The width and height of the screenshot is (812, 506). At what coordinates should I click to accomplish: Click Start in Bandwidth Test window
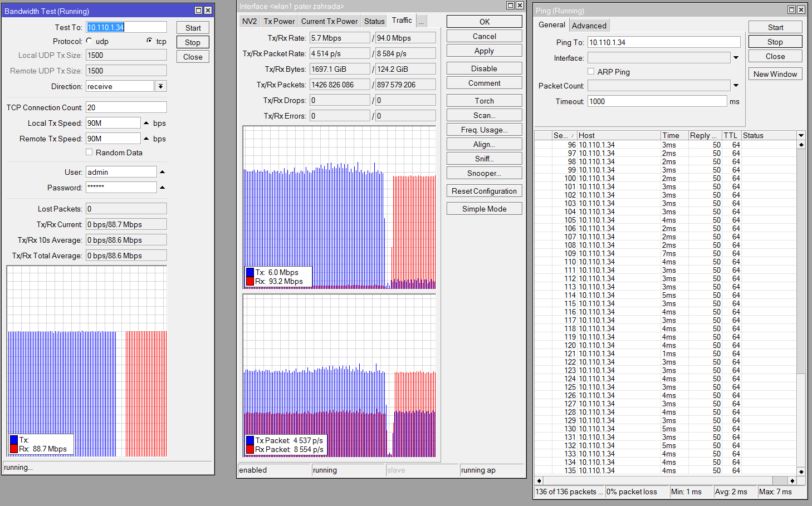[x=193, y=28]
